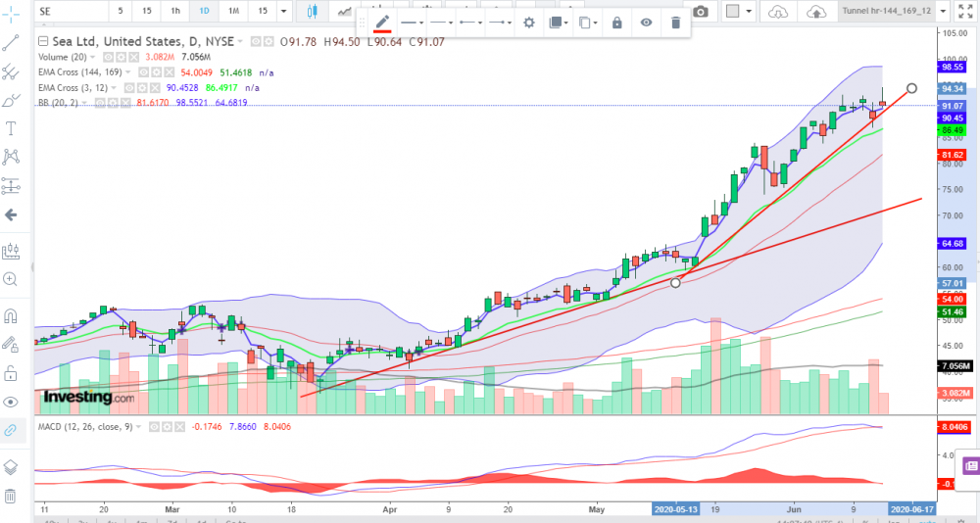The height and width of the screenshot is (523, 980).
Task: Open the time interval dropdown arrow
Action: (x=283, y=12)
